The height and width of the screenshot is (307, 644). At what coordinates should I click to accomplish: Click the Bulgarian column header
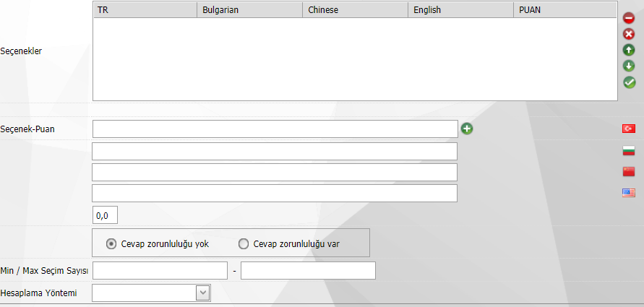(x=249, y=10)
